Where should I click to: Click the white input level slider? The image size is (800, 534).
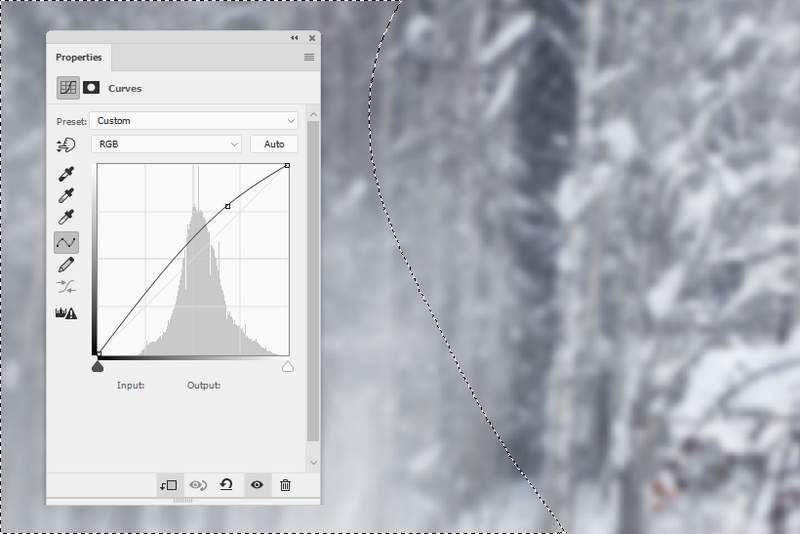287,366
